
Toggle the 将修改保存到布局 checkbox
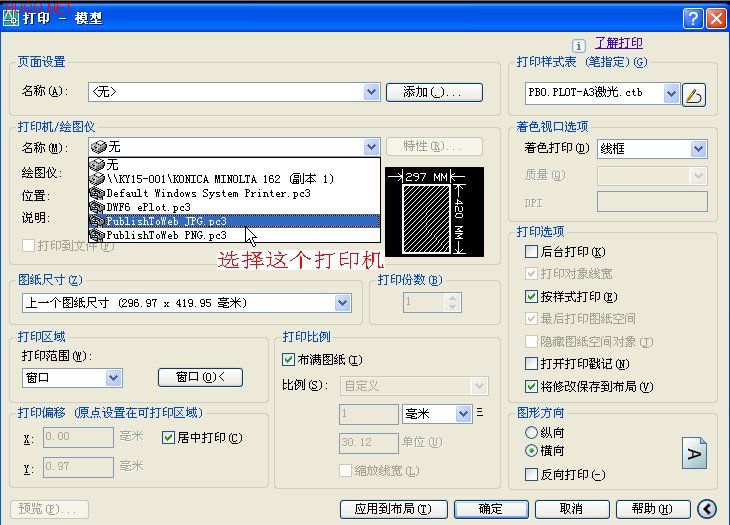point(531,386)
